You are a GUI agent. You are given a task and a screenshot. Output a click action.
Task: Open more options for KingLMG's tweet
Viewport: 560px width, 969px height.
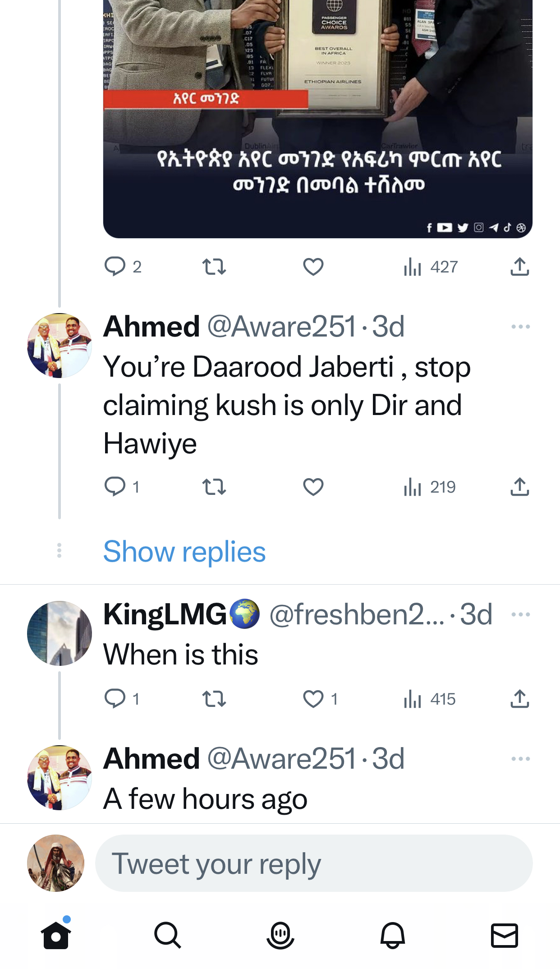point(520,614)
